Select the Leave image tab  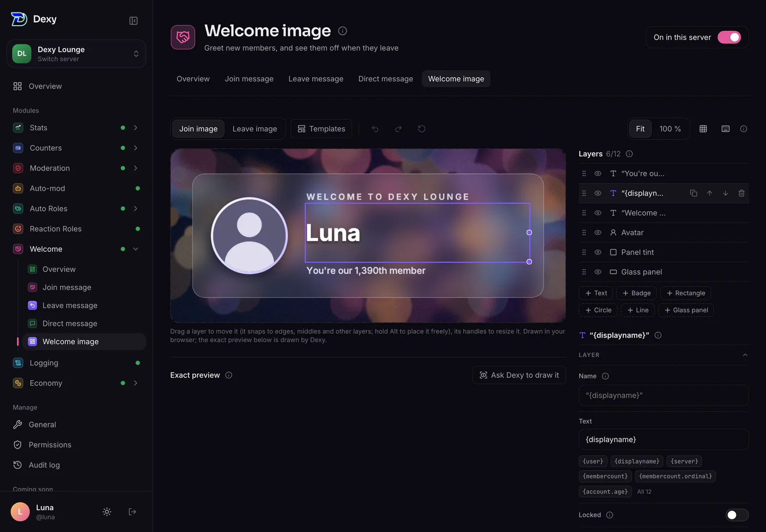point(255,129)
